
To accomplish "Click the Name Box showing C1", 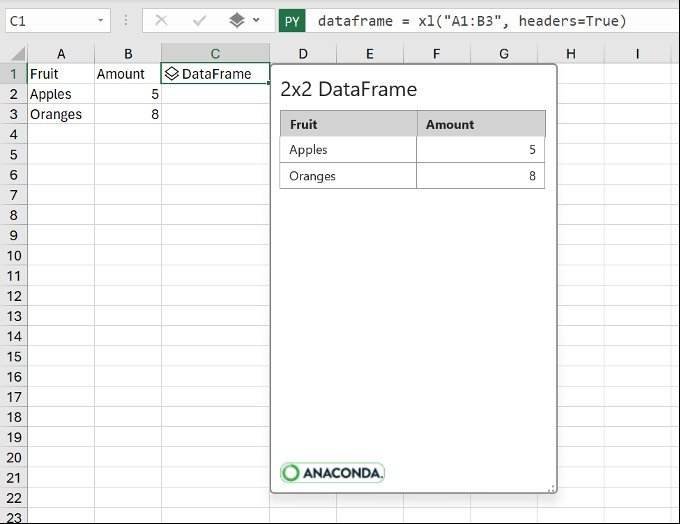I will (50, 20).
